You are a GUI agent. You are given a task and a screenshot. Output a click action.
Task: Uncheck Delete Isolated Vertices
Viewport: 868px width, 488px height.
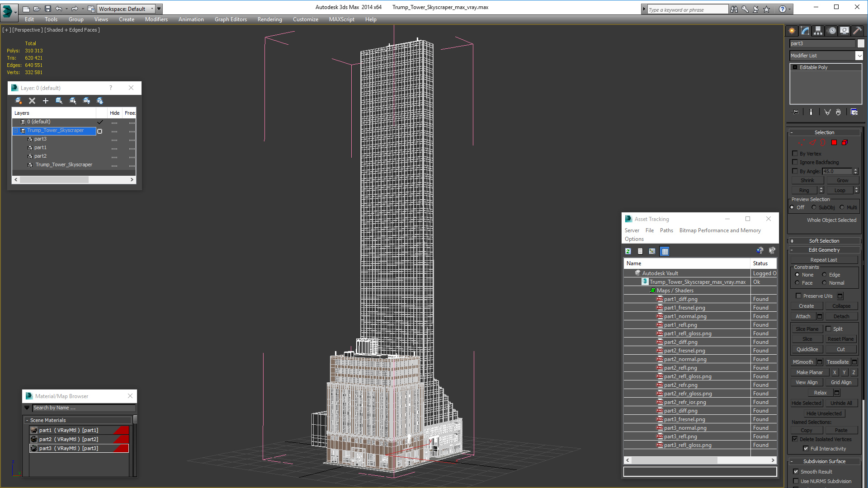(795, 439)
